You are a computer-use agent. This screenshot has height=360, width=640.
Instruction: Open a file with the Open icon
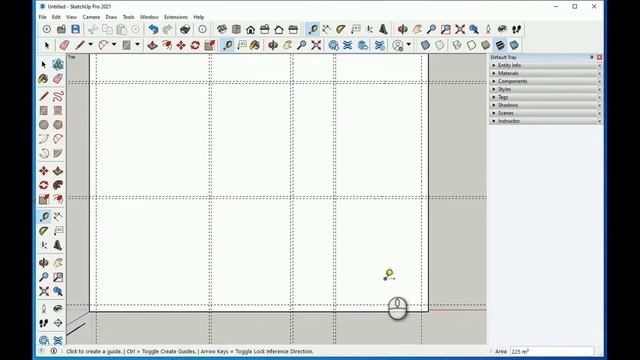(x=61, y=29)
